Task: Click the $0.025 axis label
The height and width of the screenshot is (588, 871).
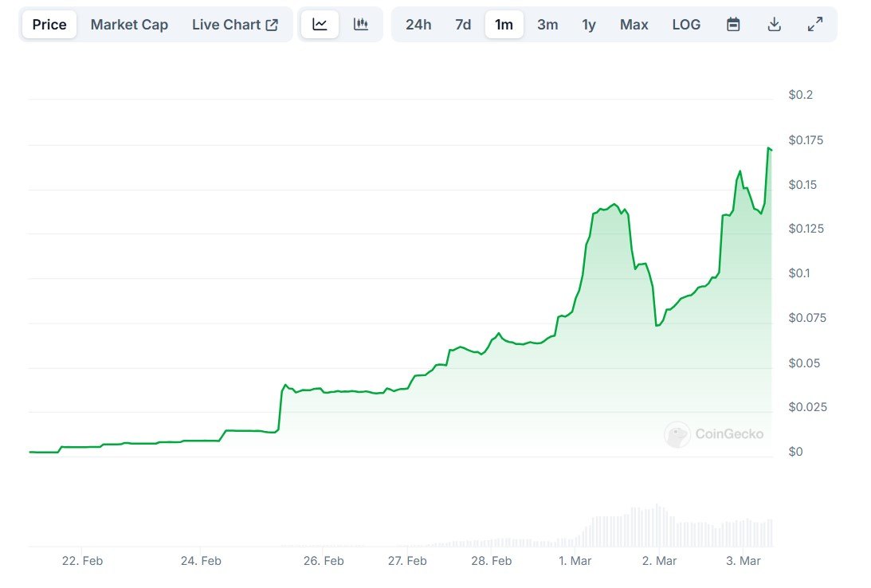Action: 808,407
